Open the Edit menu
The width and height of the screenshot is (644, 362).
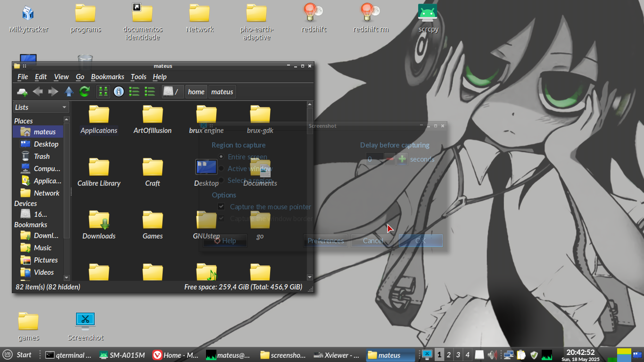pyautogui.click(x=41, y=77)
